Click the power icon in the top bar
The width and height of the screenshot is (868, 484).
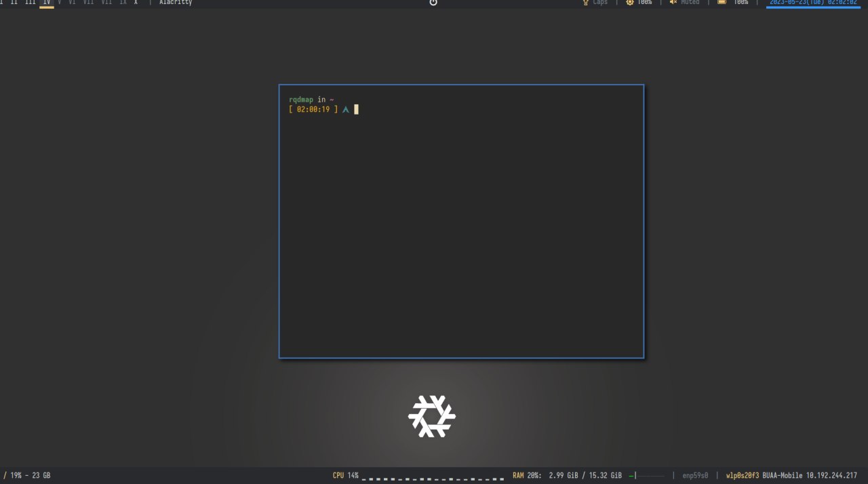433,2
